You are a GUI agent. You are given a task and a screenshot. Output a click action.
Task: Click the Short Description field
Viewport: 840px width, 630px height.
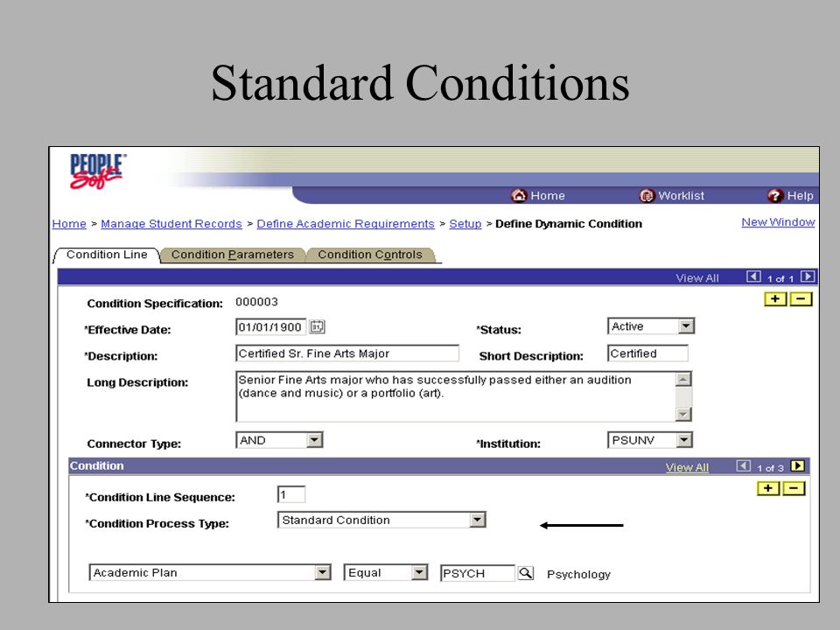coord(647,353)
